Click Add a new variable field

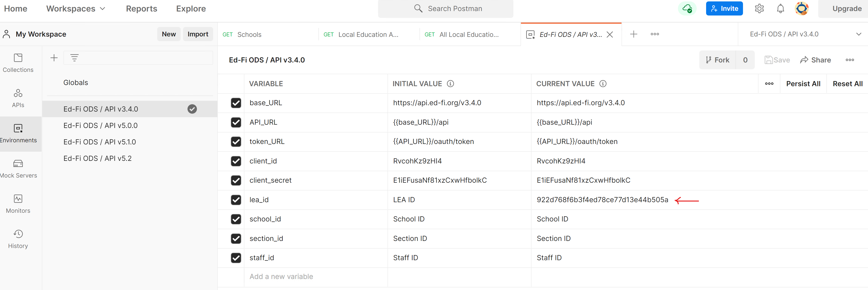click(x=316, y=277)
